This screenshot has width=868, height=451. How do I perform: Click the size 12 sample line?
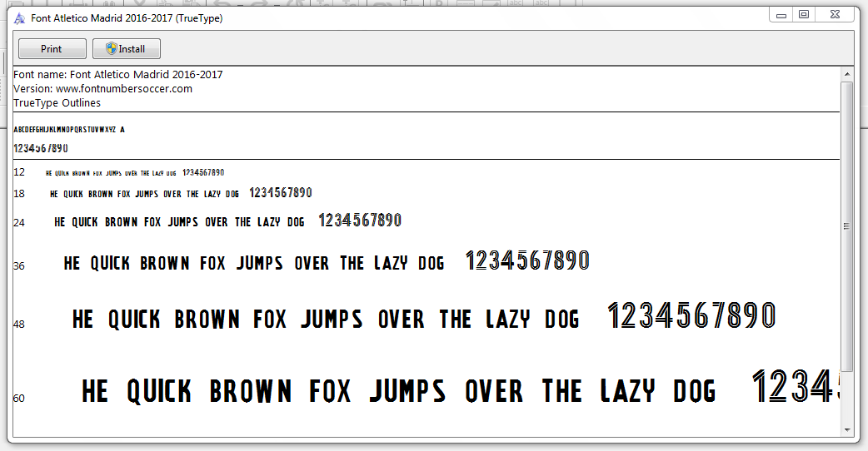[134, 172]
